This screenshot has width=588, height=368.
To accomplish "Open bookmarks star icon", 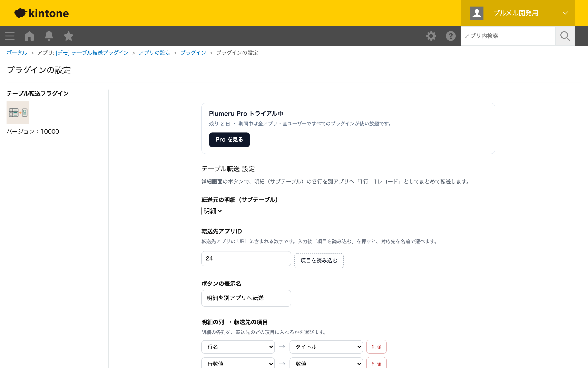I will tap(69, 36).
